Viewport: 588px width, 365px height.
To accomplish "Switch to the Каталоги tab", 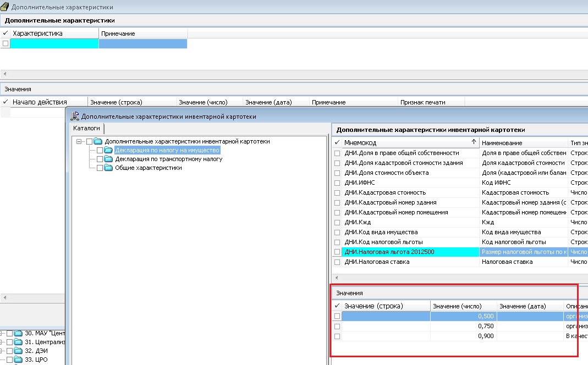I will [x=86, y=128].
